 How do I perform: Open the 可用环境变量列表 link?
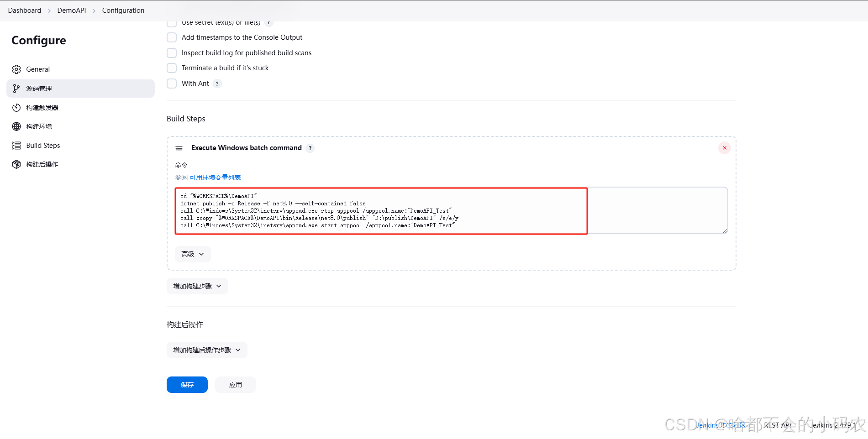pyautogui.click(x=215, y=178)
